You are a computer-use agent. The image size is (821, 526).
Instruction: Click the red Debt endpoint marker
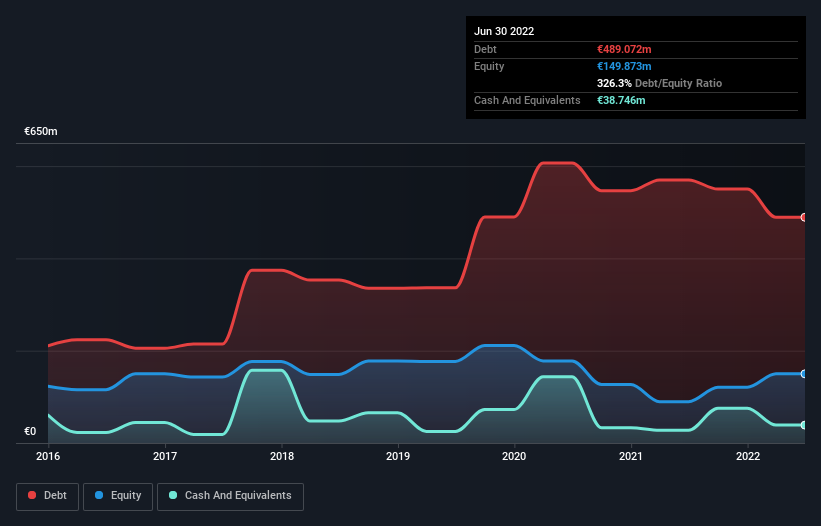point(804,217)
